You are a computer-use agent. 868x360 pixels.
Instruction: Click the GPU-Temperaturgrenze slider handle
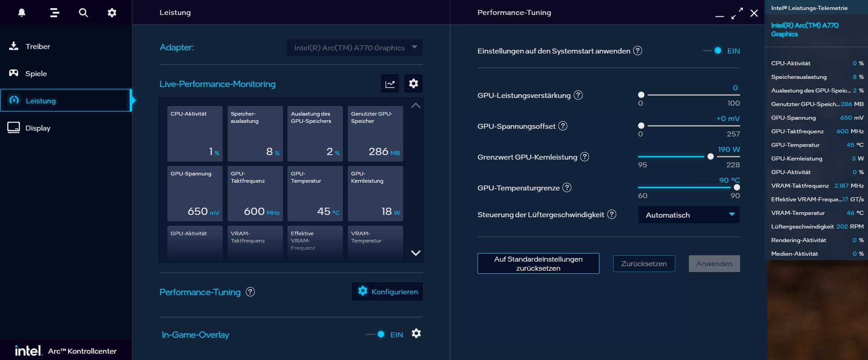737,187
